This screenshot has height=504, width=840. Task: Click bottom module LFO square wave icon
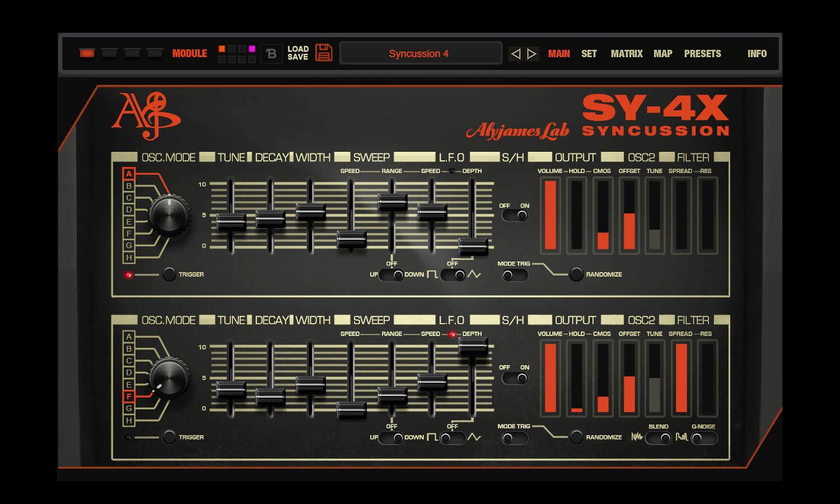[x=432, y=437]
